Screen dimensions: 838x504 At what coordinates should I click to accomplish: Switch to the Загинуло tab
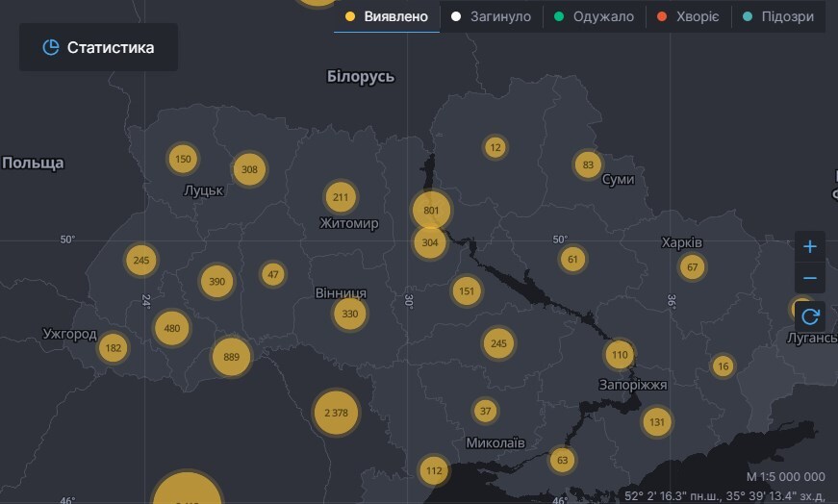[x=491, y=16]
